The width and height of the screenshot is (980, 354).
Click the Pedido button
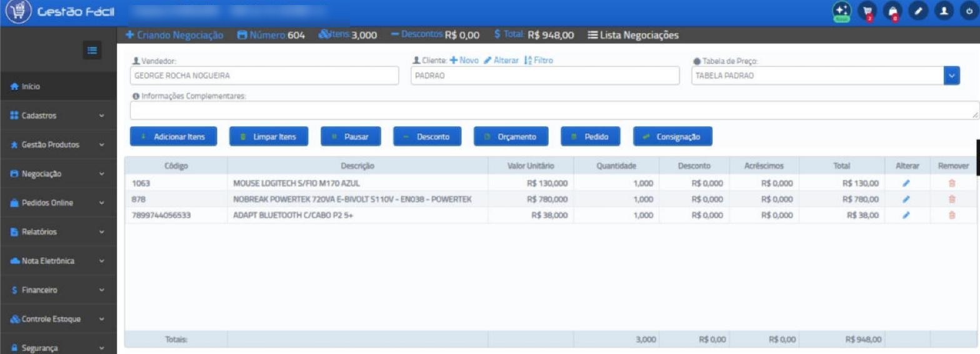[591, 136]
